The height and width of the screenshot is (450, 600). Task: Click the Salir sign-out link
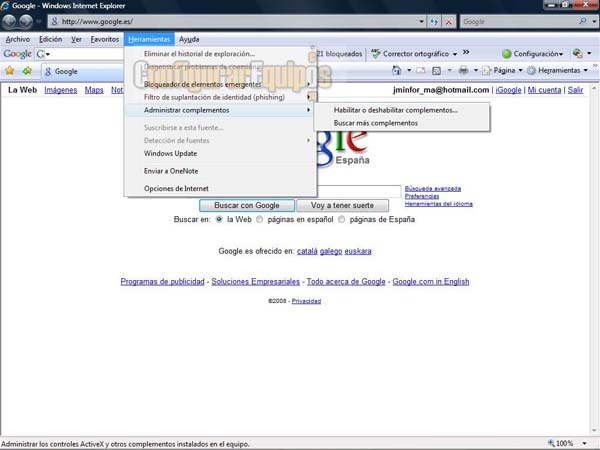[575, 90]
